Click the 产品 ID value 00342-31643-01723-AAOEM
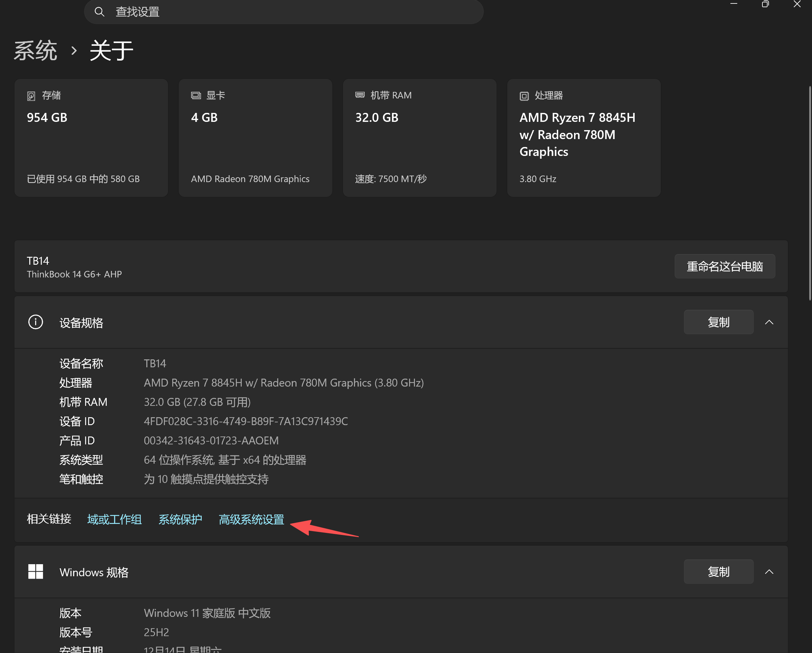The image size is (812, 653). [211, 440]
